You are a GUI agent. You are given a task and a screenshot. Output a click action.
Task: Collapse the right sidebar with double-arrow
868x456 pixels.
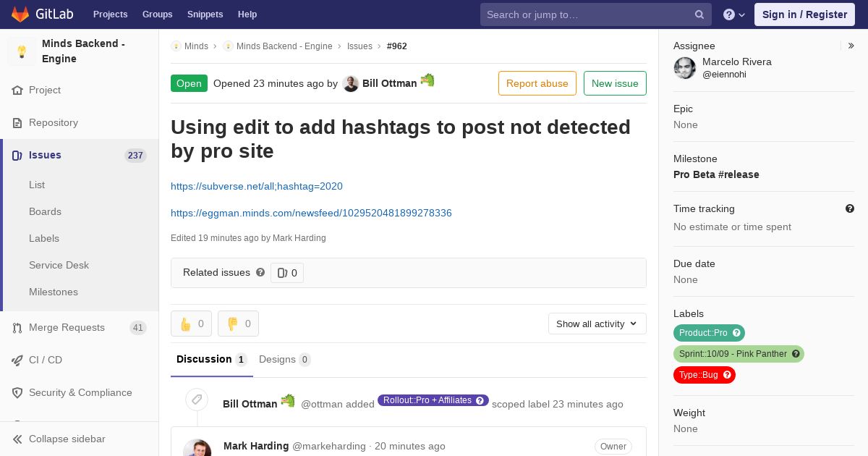pyautogui.click(x=851, y=46)
